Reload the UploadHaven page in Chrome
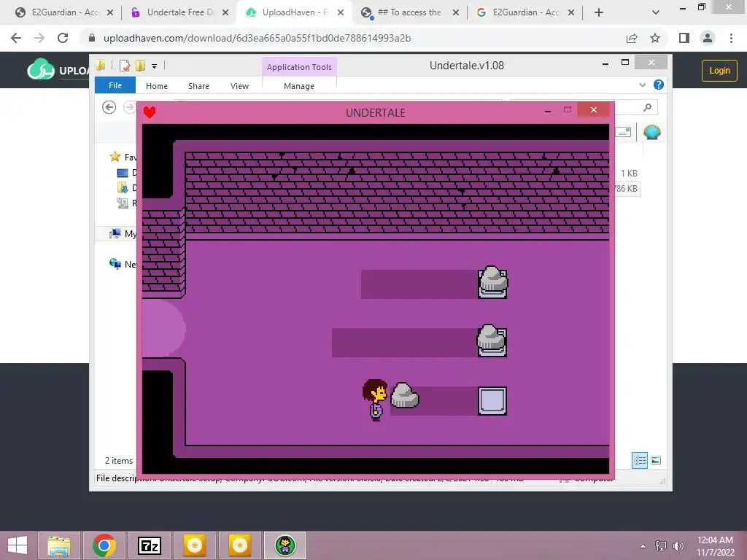The height and width of the screenshot is (560, 747). [x=63, y=38]
